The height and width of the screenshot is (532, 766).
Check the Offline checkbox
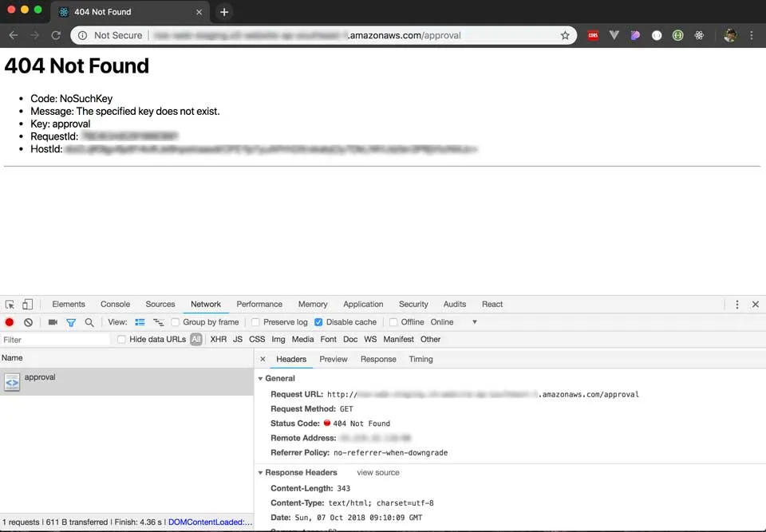coord(393,322)
